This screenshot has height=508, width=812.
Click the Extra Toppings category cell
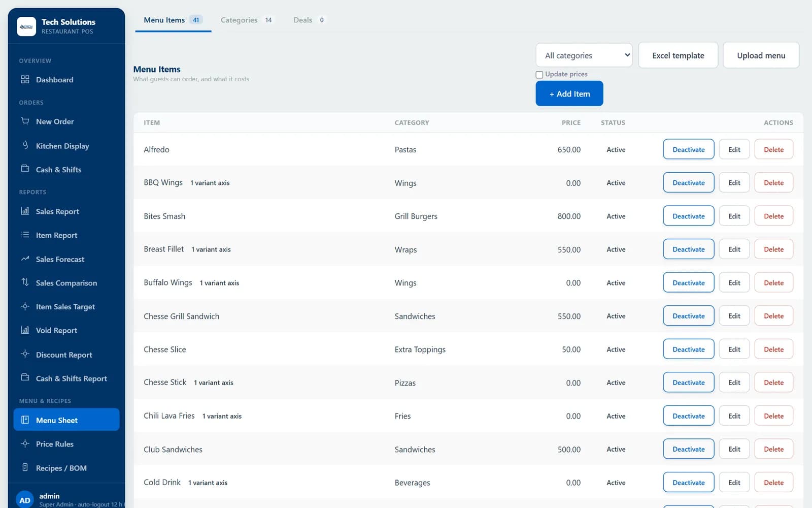(420, 350)
